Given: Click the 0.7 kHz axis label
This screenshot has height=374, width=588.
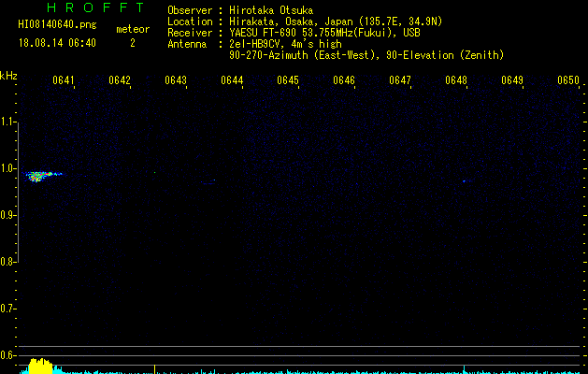Looking at the screenshot, I should 7,309.
